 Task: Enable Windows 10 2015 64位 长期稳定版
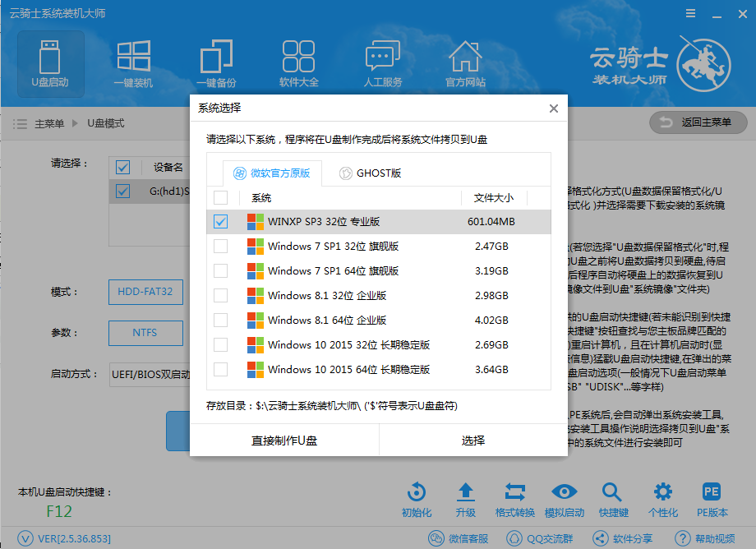(x=221, y=369)
